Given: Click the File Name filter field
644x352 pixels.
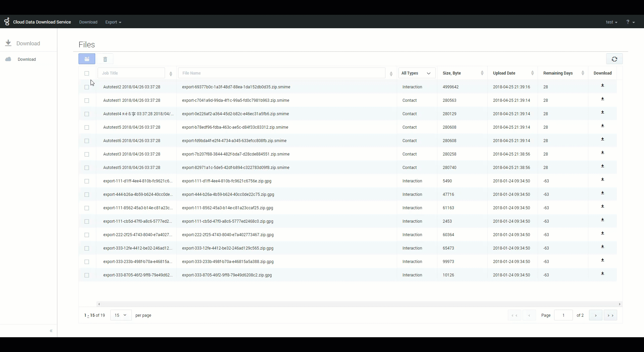Looking at the screenshot, I should coord(281,73).
